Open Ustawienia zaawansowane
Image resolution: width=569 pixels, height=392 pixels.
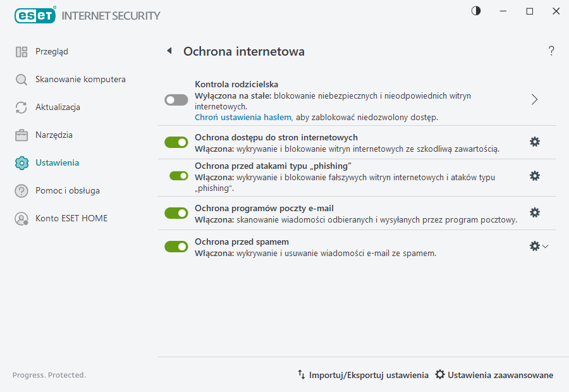pos(494,375)
